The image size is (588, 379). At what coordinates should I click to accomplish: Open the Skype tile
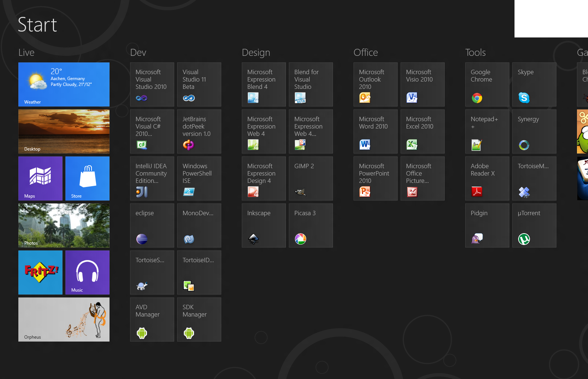click(x=534, y=84)
